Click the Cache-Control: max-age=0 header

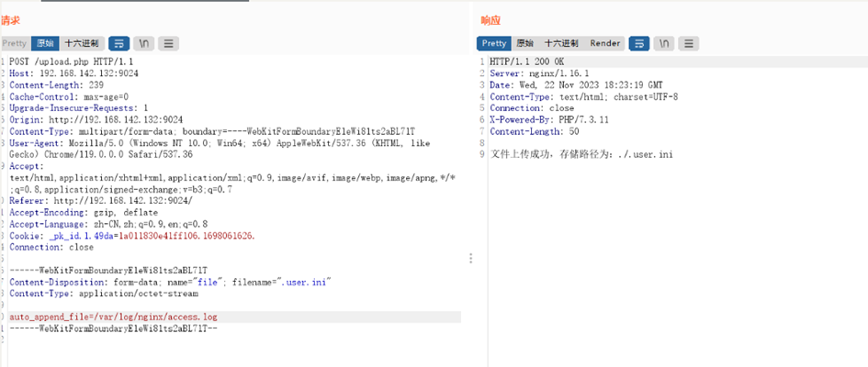pyautogui.click(x=69, y=96)
